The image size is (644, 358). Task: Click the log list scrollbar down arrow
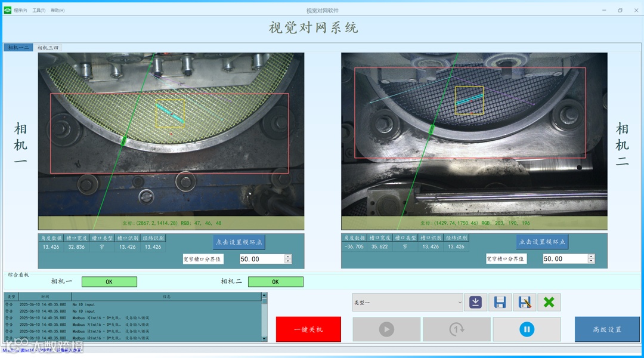[264, 339]
